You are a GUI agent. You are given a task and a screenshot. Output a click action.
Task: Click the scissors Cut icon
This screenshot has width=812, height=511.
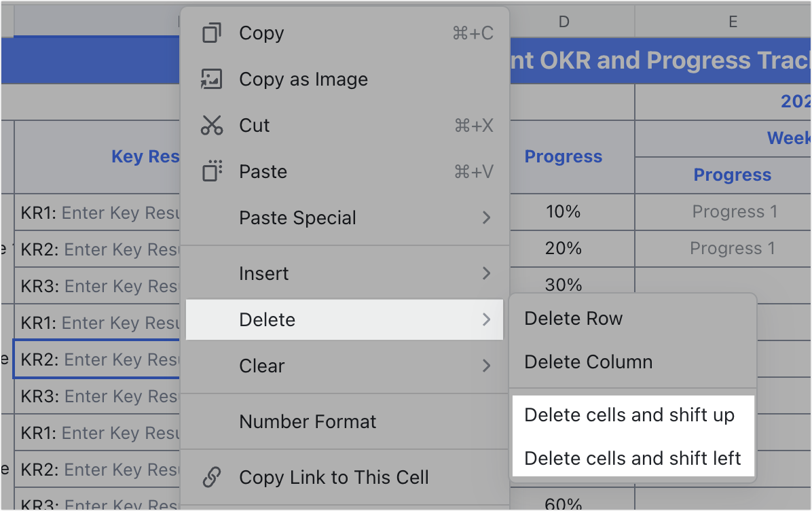tap(212, 125)
